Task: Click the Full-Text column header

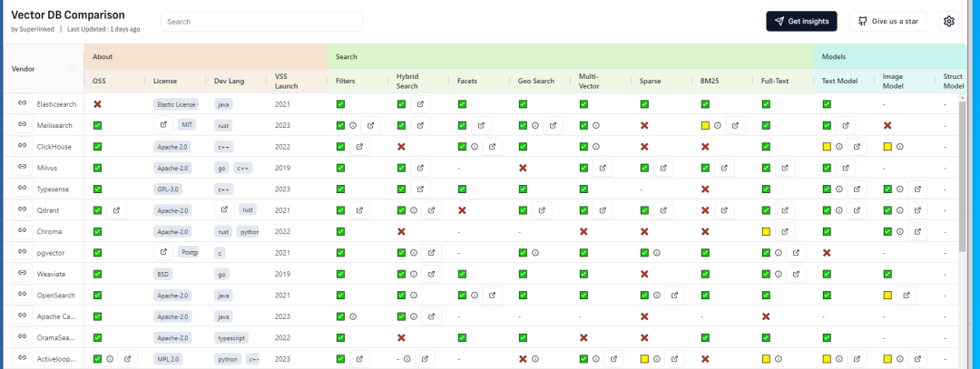Action: coord(774,82)
